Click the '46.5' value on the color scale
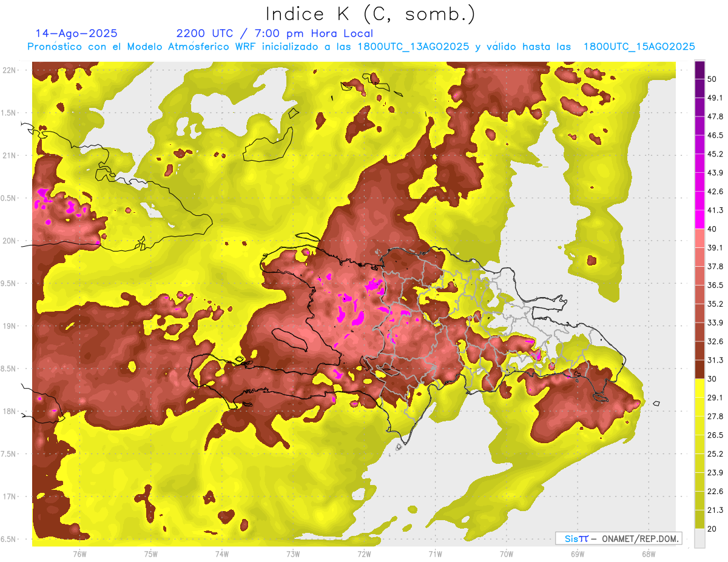This screenshot has width=728, height=562. coord(716,135)
